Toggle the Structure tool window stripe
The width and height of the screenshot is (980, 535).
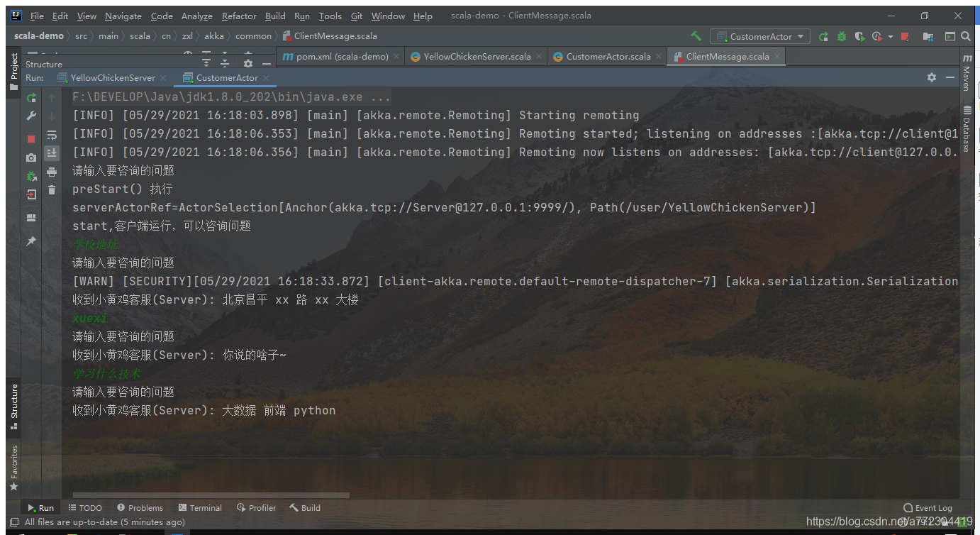point(13,407)
